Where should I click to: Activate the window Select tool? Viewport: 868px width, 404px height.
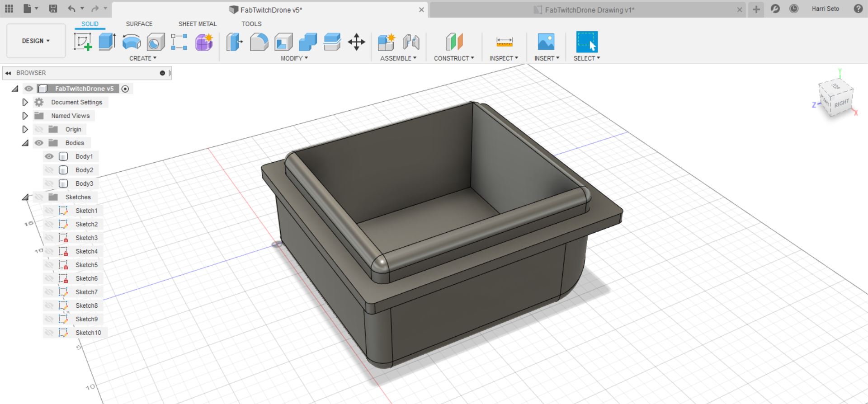[x=587, y=42]
